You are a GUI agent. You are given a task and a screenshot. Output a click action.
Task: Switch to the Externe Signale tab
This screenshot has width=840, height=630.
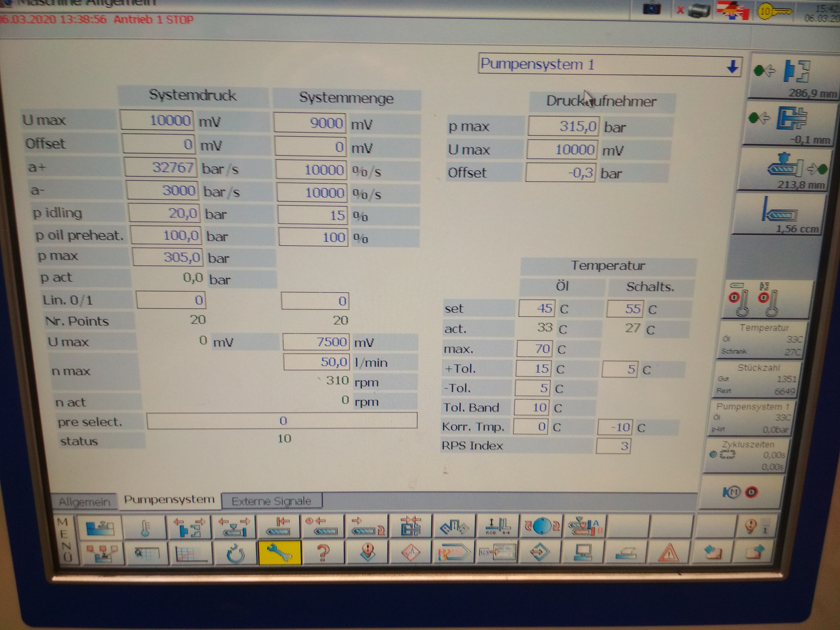[x=272, y=501]
